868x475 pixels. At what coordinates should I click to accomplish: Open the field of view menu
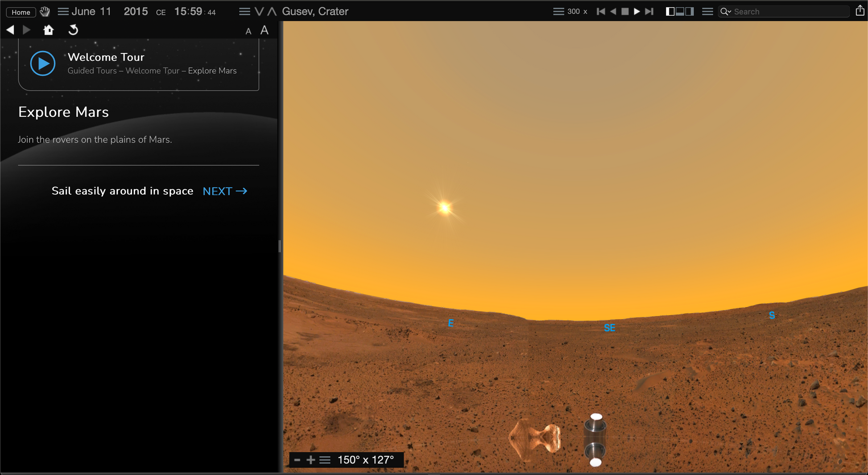click(325, 460)
